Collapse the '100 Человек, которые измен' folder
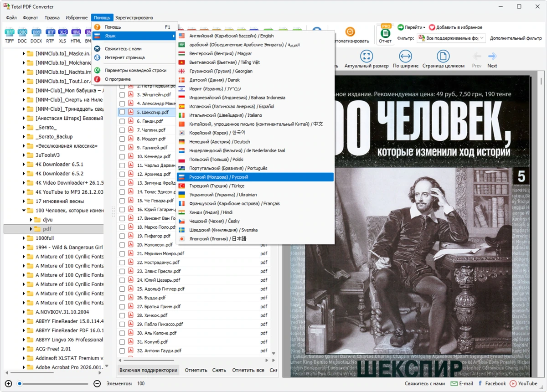Viewport: 547px width, 392px height. (x=24, y=211)
